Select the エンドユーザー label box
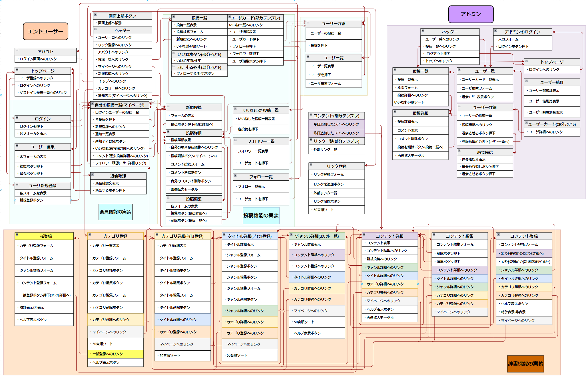Image resolution: width=588 pixels, height=378 pixels. pyautogui.click(x=46, y=31)
